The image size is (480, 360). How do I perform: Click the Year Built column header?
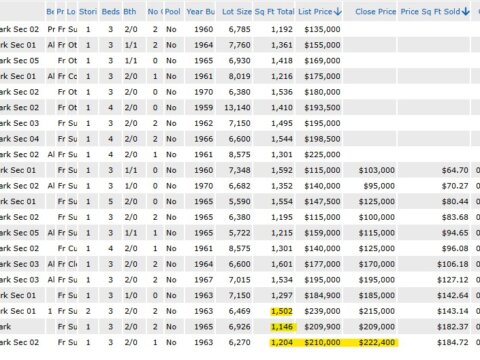coord(200,12)
